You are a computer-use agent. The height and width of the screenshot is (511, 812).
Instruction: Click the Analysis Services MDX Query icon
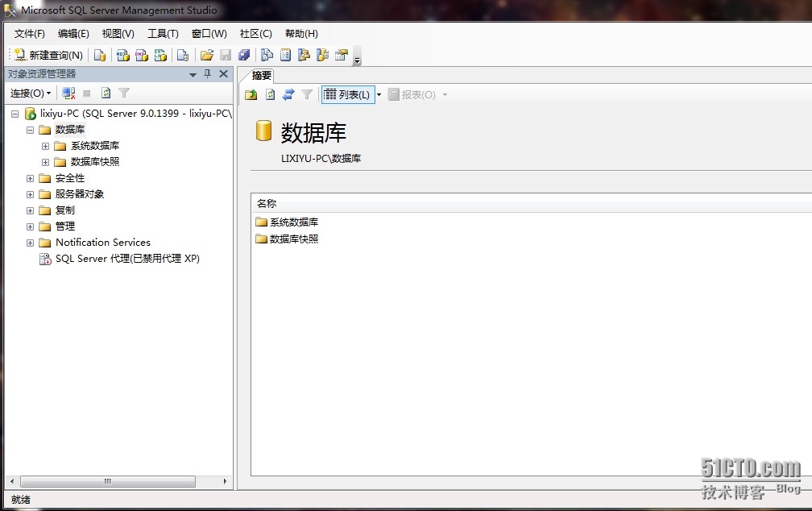pyautogui.click(x=123, y=55)
